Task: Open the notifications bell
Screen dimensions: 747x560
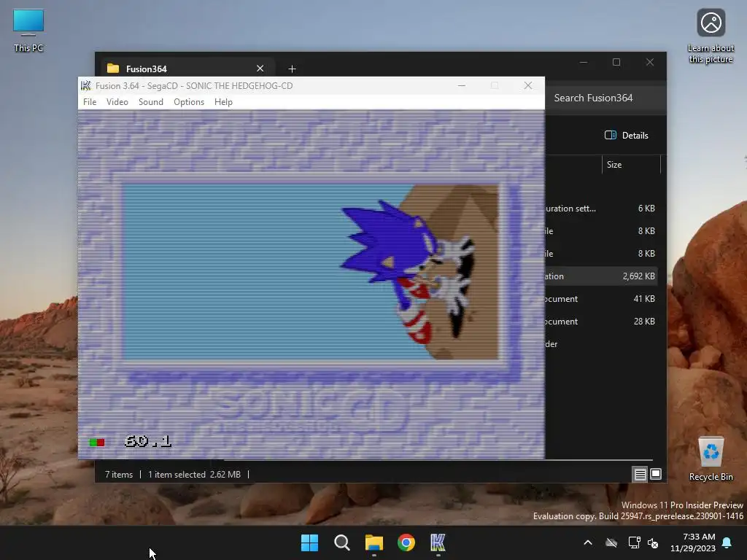Action: click(x=727, y=542)
